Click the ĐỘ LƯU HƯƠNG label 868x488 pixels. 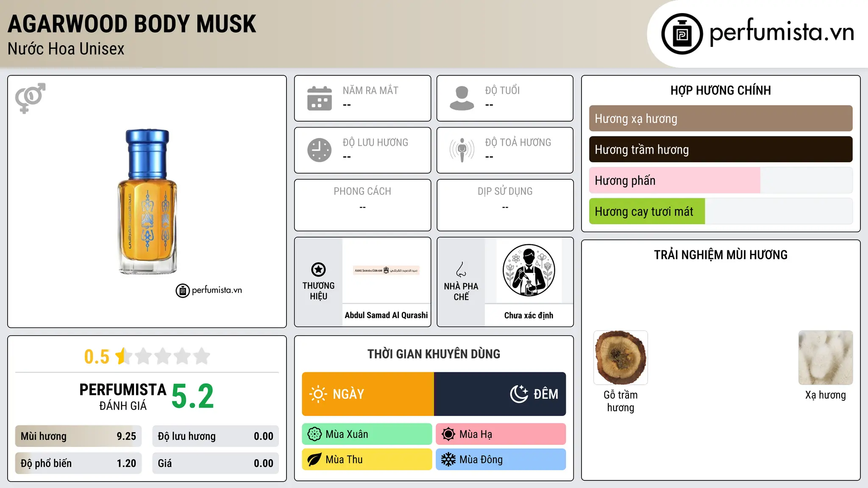point(376,142)
